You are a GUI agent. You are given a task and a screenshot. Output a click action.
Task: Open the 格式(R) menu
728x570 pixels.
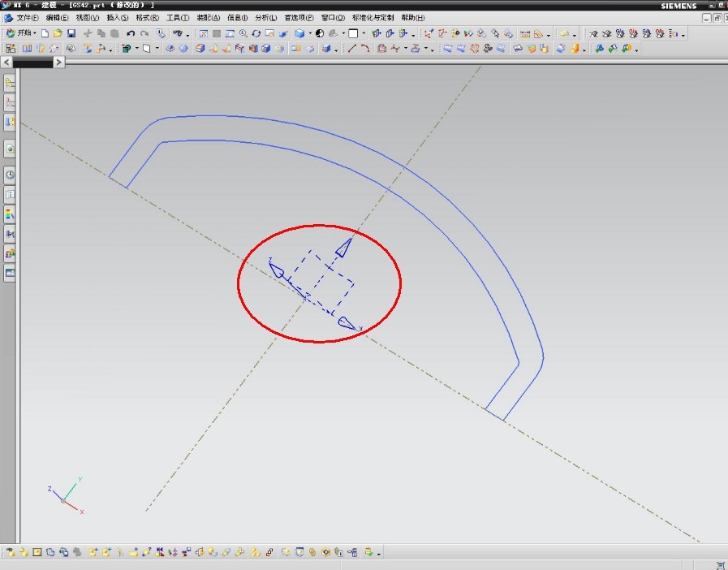coord(147,18)
